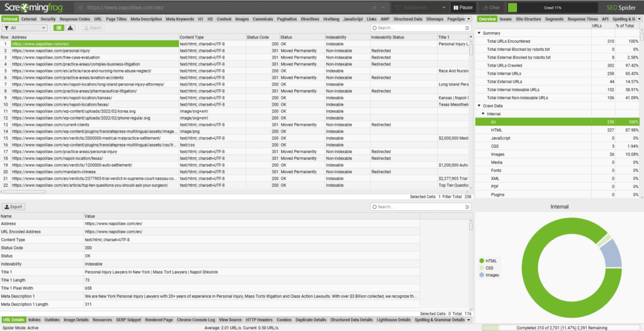644x331 pixels.
Task: Click the Screaming Frog logo
Action: click(35, 8)
